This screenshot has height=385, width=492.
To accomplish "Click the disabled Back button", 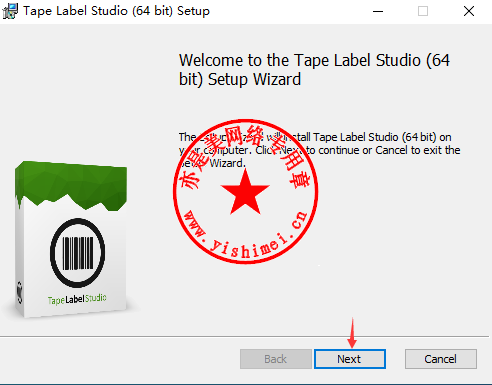I will tap(276, 359).
